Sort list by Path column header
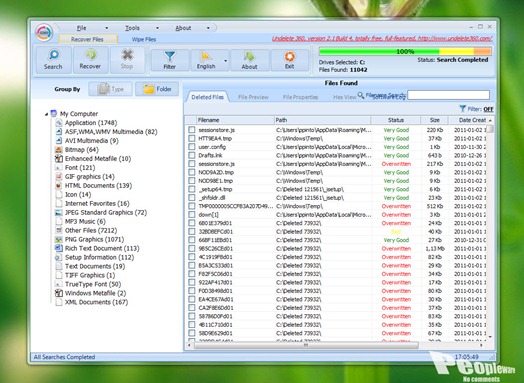The width and height of the screenshot is (524, 383). 322,120
